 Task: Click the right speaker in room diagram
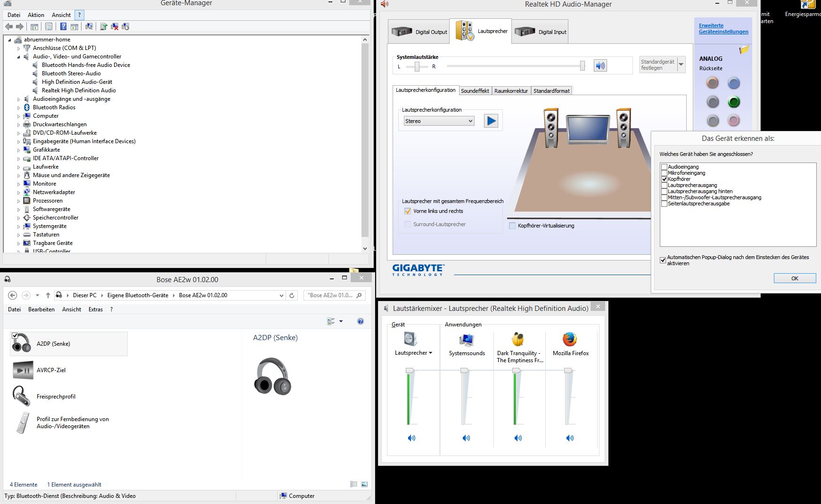(x=624, y=128)
